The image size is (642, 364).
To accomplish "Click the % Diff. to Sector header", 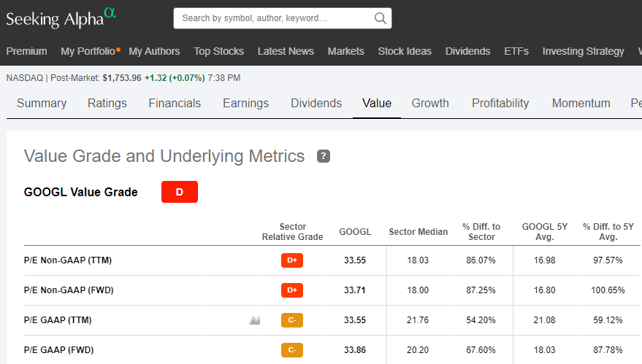I will (x=481, y=231).
